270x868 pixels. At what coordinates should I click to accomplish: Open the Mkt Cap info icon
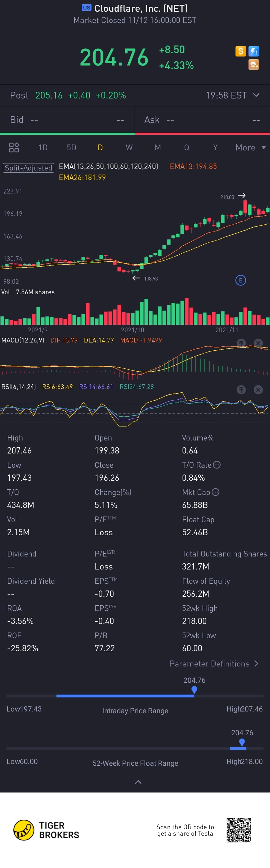click(215, 492)
